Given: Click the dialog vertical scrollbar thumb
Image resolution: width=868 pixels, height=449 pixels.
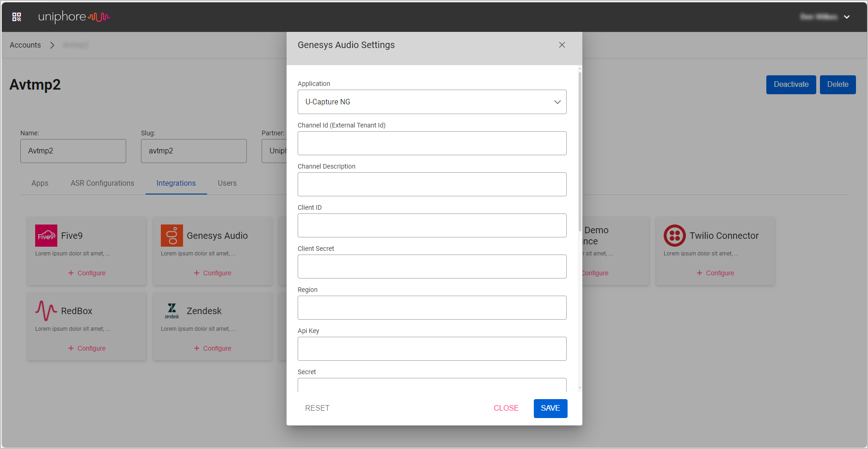Looking at the screenshot, I should 580,152.
